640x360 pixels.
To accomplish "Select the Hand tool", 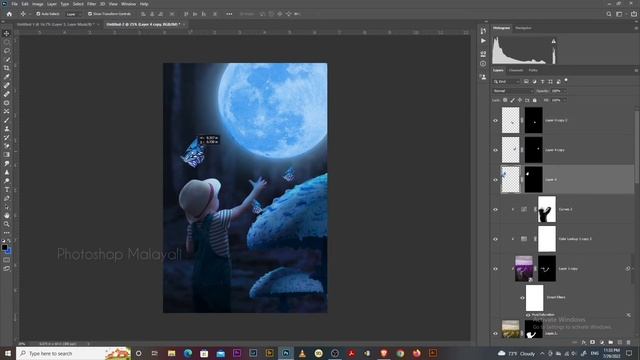I will pyautogui.click(x=7, y=215).
